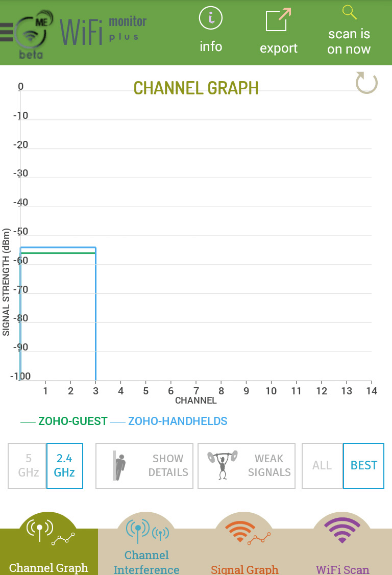Tap the export arrow icon

[x=278, y=20]
